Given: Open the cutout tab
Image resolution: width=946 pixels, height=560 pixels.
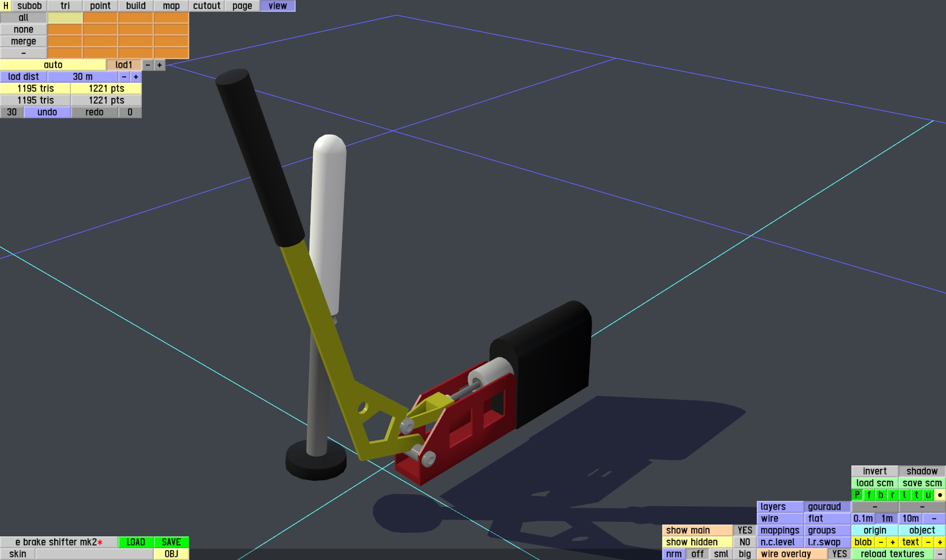Looking at the screenshot, I should (x=206, y=6).
